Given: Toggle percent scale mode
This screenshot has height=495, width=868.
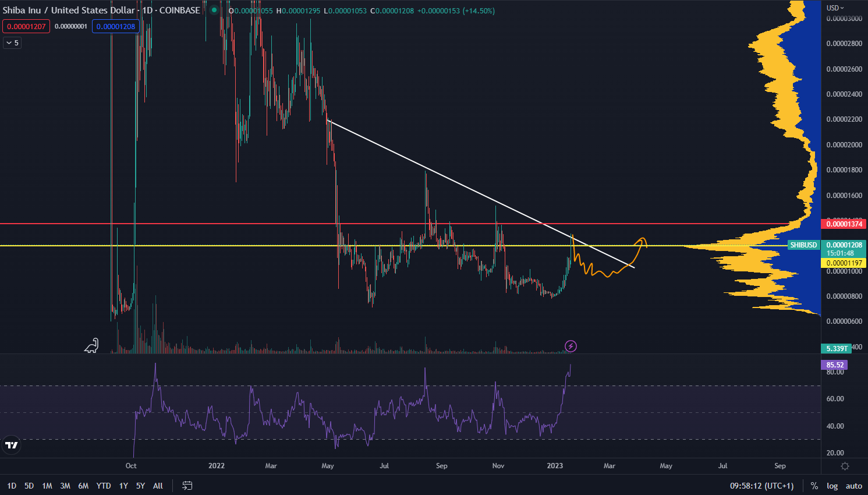Looking at the screenshot, I should (x=814, y=486).
